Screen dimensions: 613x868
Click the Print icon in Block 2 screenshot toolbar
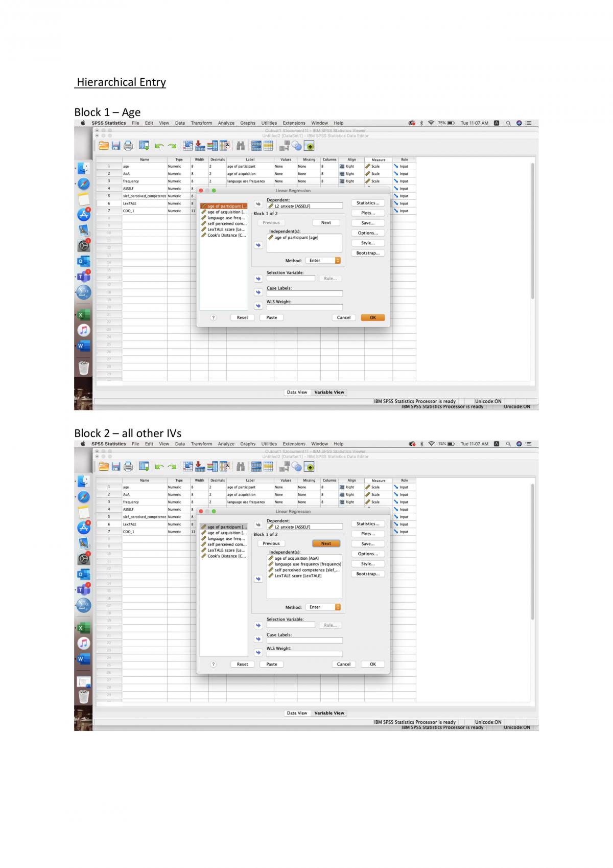pyautogui.click(x=128, y=467)
